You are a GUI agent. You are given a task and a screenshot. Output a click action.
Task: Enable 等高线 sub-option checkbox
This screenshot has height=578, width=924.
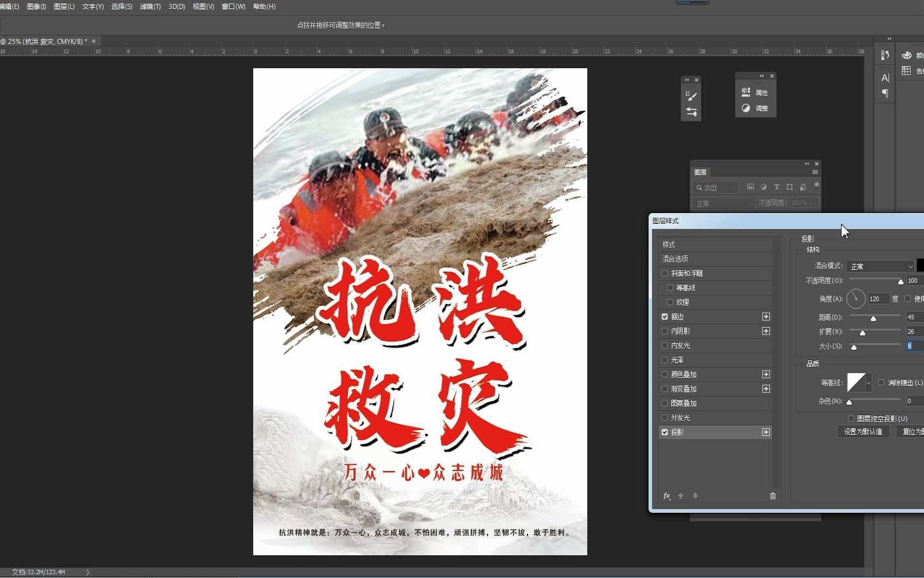tap(670, 288)
